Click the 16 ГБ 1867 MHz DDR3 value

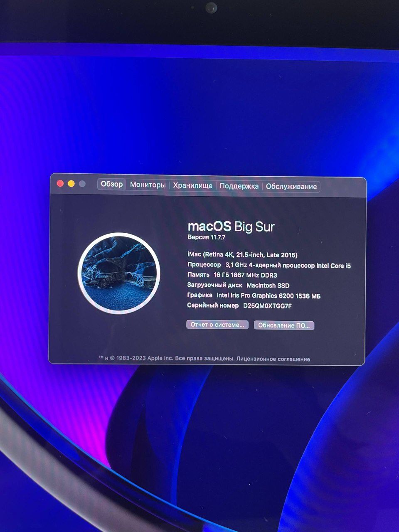[245, 275]
